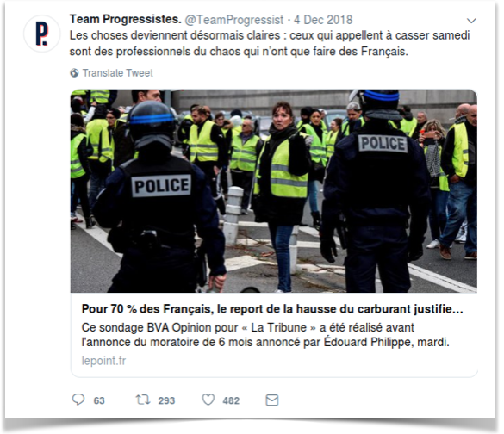The width and height of the screenshot is (504, 434).
Task: Open the Team Progressistes display name
Action: [126, 19]
